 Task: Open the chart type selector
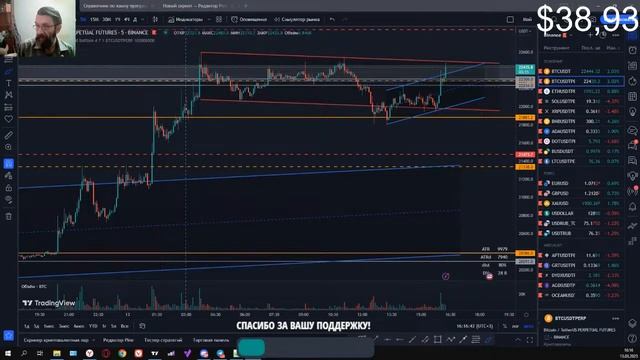(155, 19)
